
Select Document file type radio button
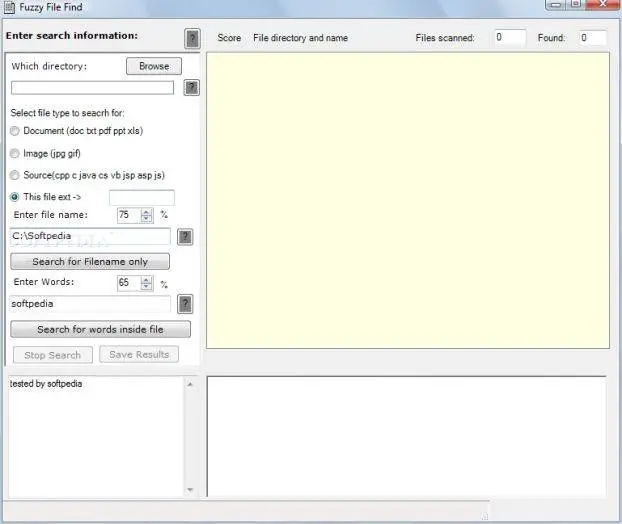tap(15, 131)
